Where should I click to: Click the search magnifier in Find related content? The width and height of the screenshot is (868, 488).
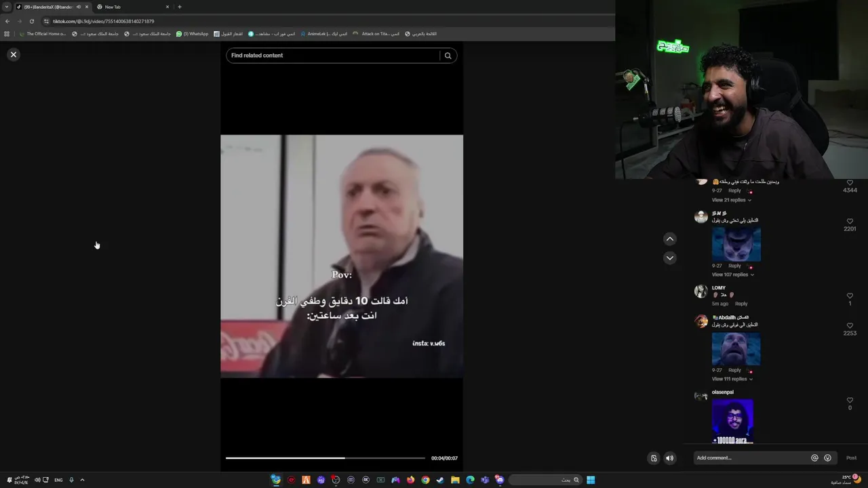(x=448, y=56)
